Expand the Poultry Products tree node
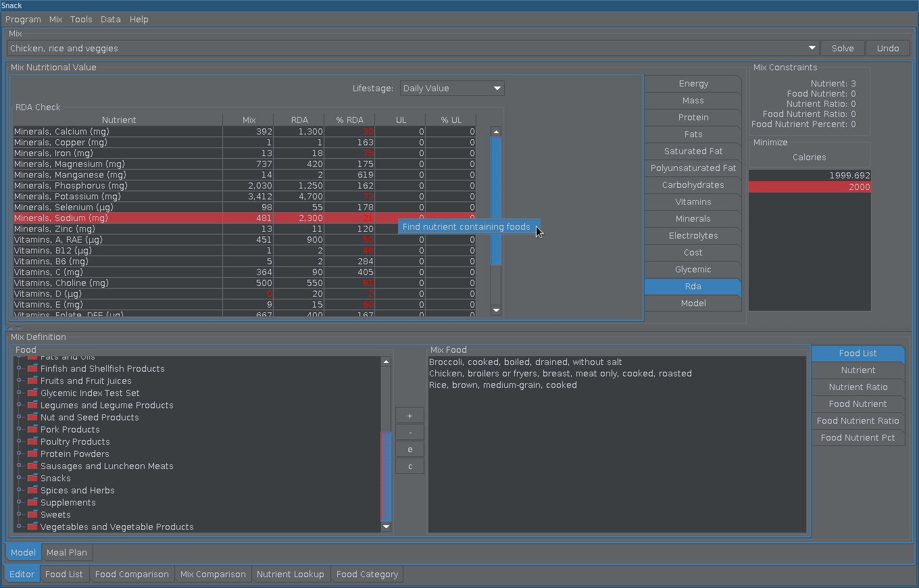Screen dimensions: 919x588 coord(20,442)
